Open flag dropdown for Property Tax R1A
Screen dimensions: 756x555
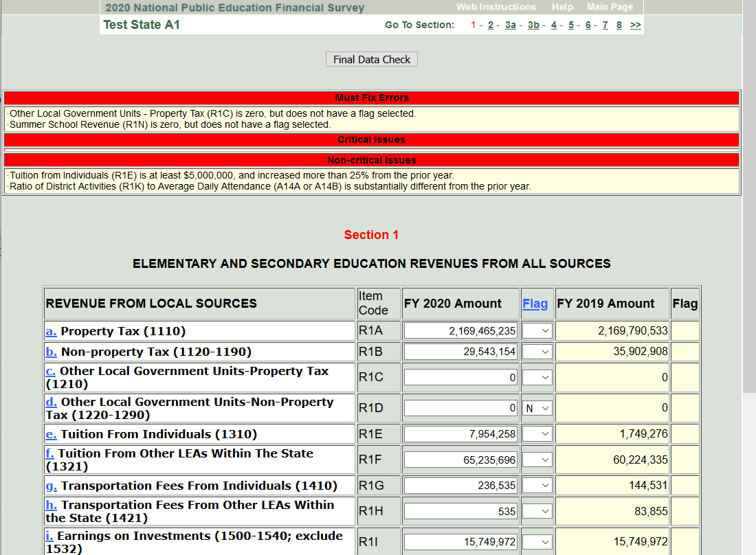[537, 331]
